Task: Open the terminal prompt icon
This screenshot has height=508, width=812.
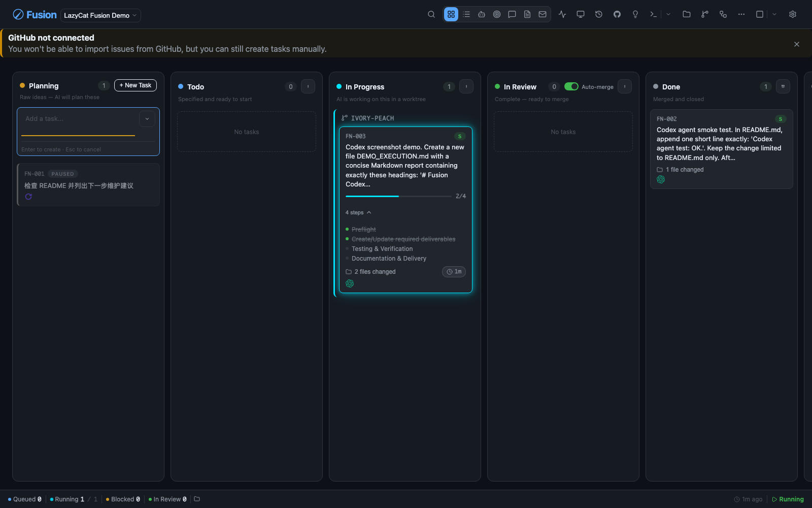Action: 654,14
